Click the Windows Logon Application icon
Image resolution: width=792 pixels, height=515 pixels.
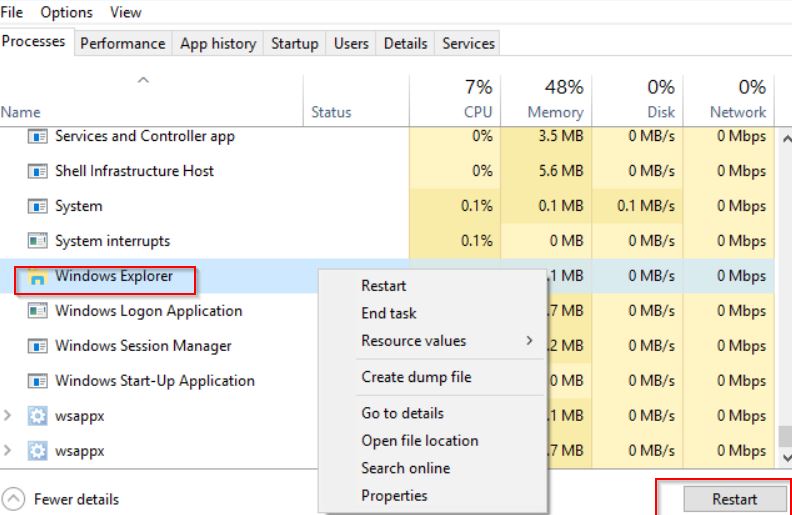[x=37, y=311]
